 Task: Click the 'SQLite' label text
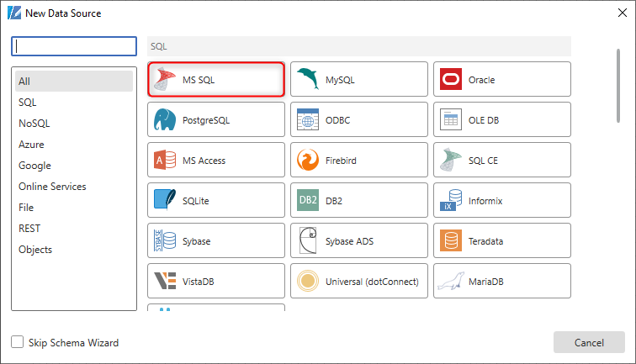coord(195,201)
